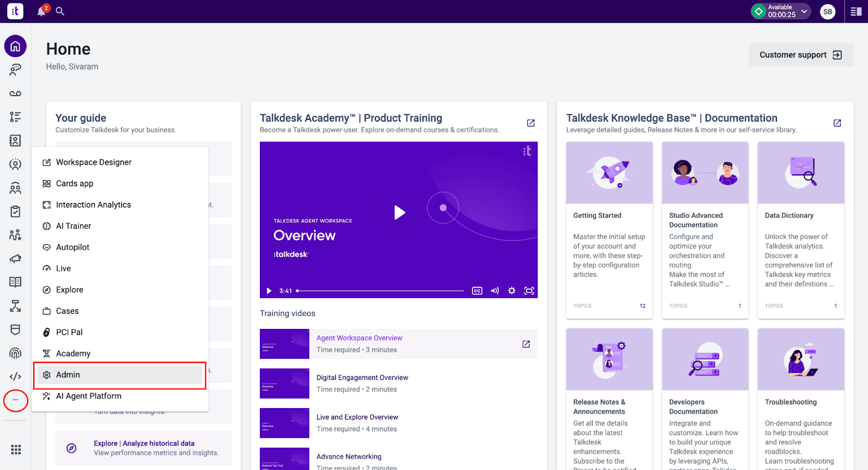Viewport: 868px width, 470px height.
Task: Mute the video volume
Action: [x=495, y=291]
